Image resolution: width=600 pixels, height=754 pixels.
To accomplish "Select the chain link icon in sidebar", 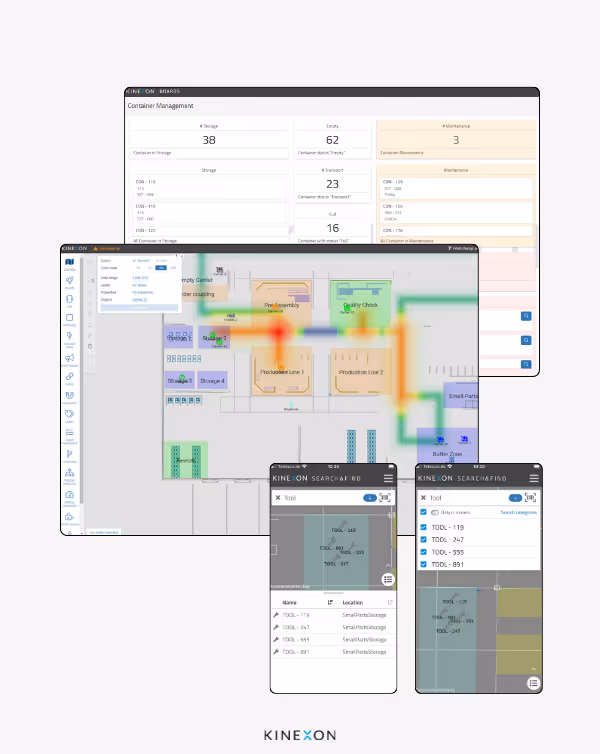I will point(70,376).
